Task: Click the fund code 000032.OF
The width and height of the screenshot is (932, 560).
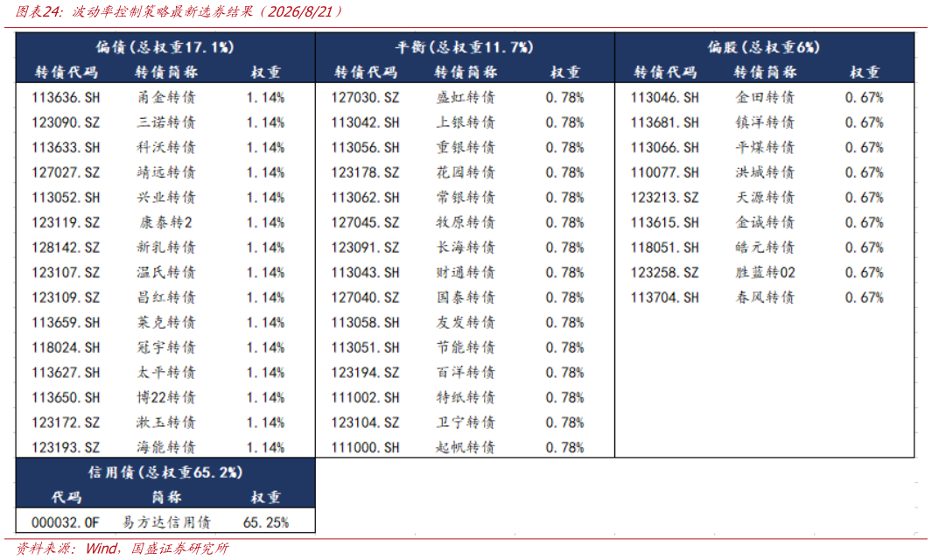Action: pos(66,522)
